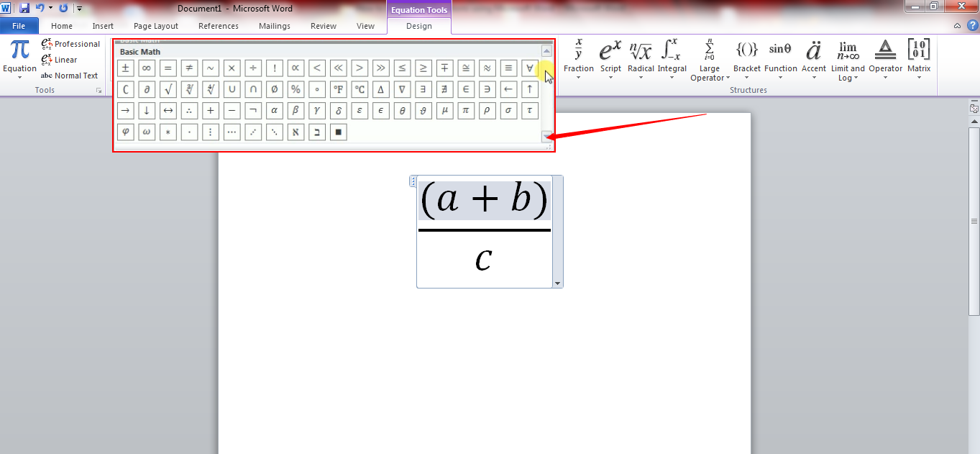The height and width of the screenshot is (454, 980).
Task: Insert the square root symbol
Action: pos(168,88)
